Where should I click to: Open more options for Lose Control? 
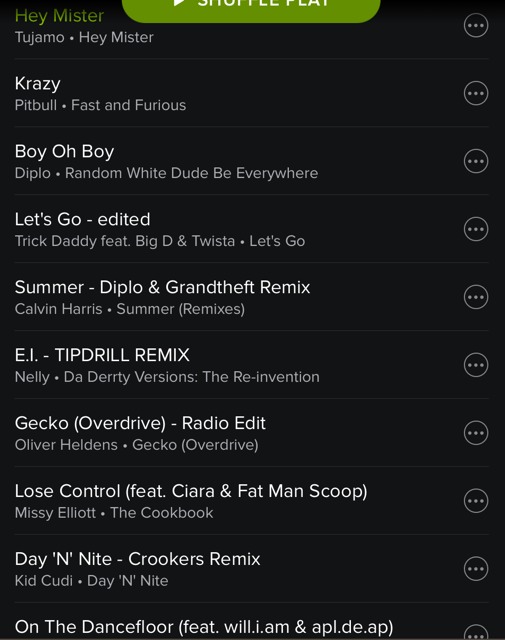point(476,501)
